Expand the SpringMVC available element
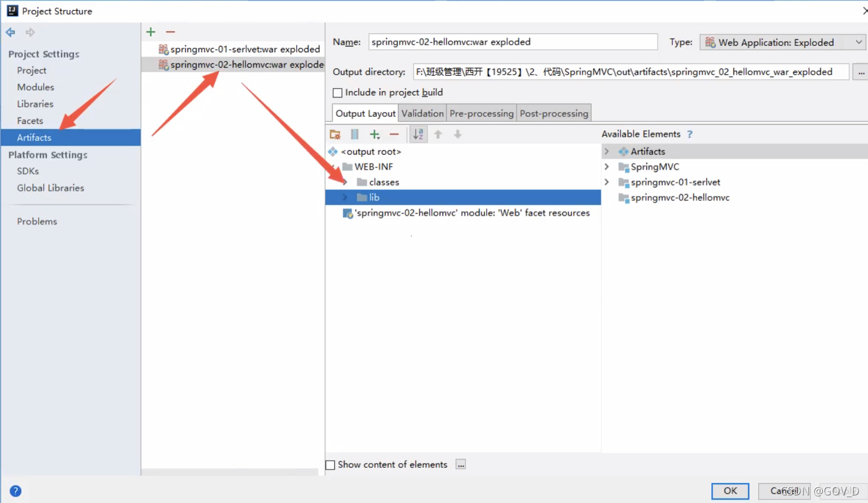Viewport: 868px width, 503px height. (606, 167)
